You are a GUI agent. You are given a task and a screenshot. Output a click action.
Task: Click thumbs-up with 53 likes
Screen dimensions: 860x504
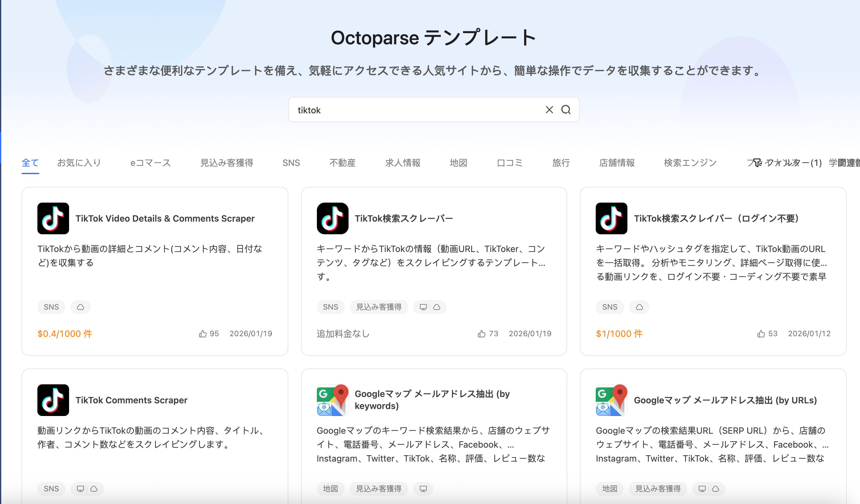(761, 334)
